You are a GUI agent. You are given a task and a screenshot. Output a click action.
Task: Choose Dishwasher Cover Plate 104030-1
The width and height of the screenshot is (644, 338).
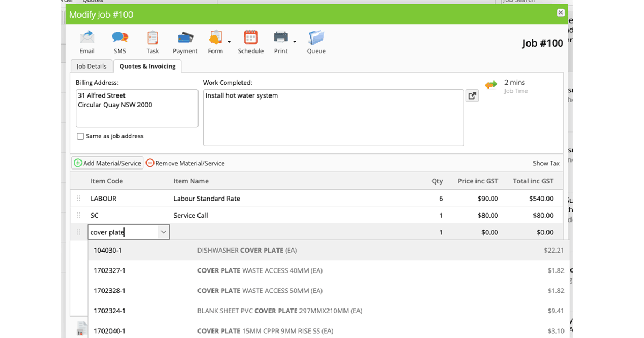pos(329,251)
